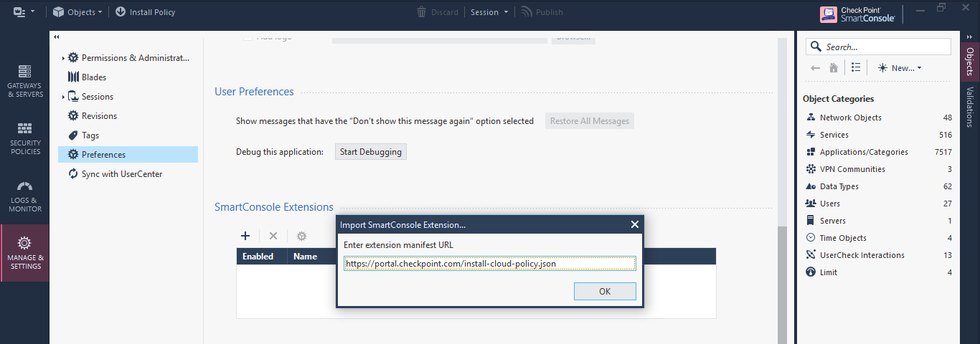Click the Sync with UserCenter icon
The image size is (980, 344).
coord(73,173)
